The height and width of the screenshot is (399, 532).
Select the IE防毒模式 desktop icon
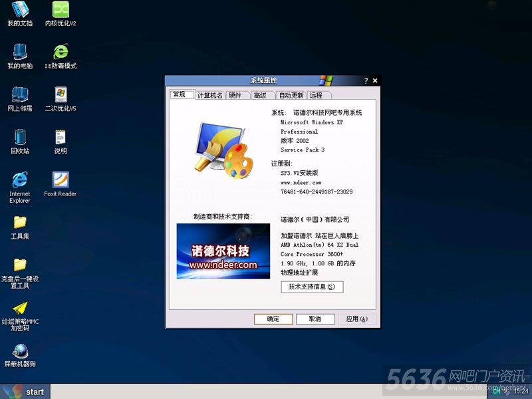(x=61, y=57)
